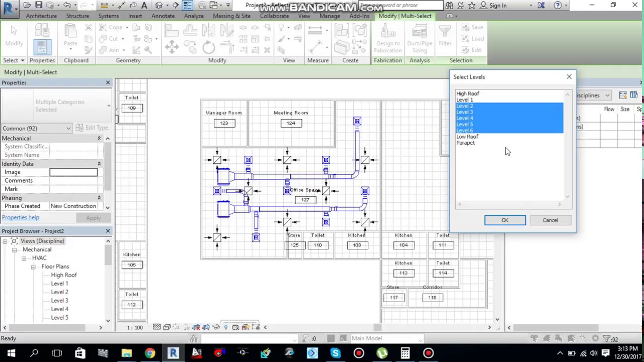The width and height of the screenshot is (644, 362).
Task: Collapse the Identity Data section in Properties
Action: (99, 164)
